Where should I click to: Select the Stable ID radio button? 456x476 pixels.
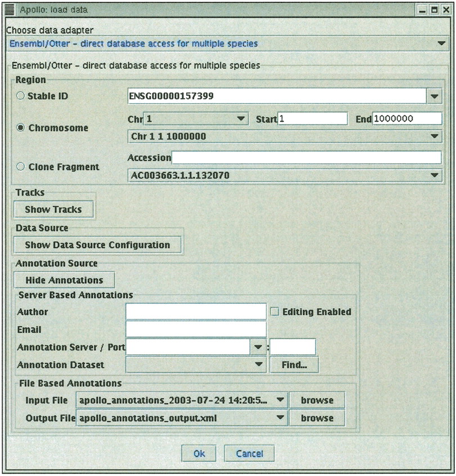21,96
